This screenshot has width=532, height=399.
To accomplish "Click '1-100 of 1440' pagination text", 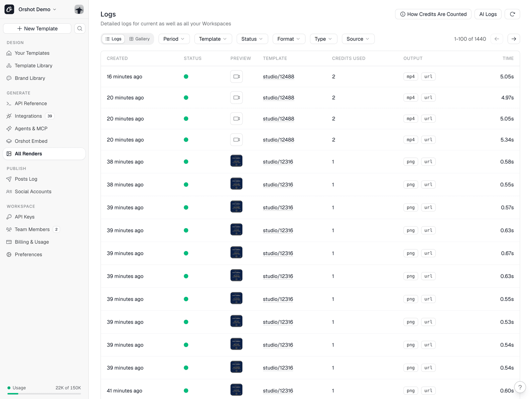I will point(470,39).
